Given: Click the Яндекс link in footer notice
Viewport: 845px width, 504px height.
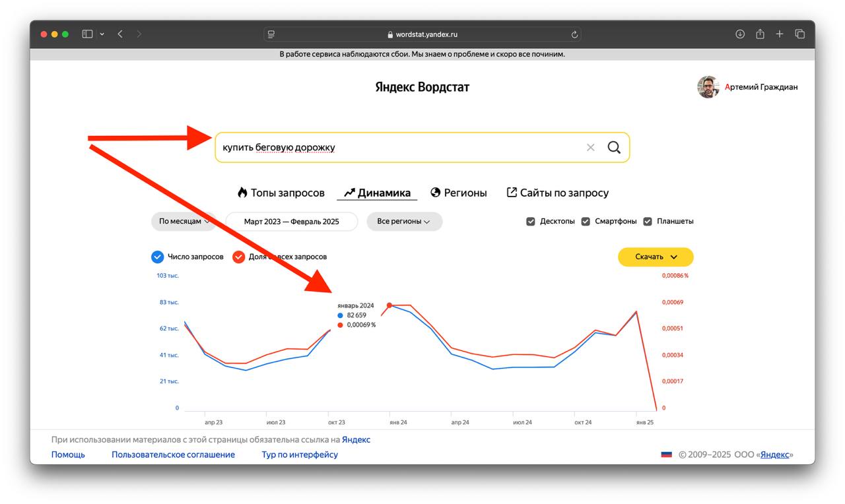Looking at the screenshot, I should (x=356, y=439).
